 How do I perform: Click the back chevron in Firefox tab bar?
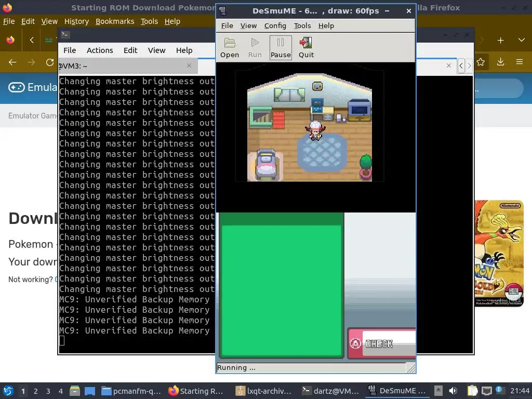click(x=32, y=41)
